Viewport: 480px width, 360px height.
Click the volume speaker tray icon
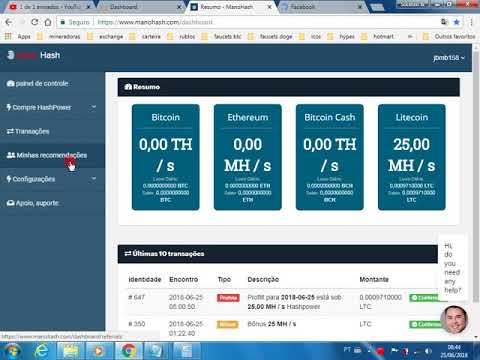[x=428, y=351]
